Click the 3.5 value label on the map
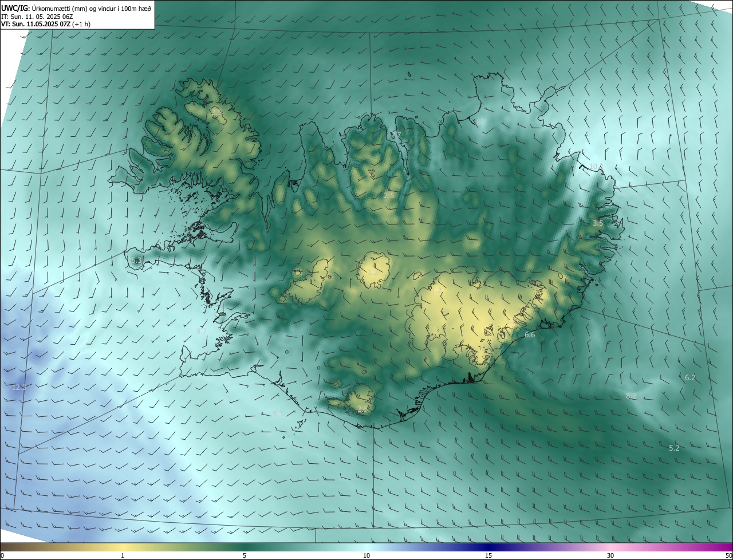The width and height of the screenshot is (733, 560). click(x=598, y=223)
